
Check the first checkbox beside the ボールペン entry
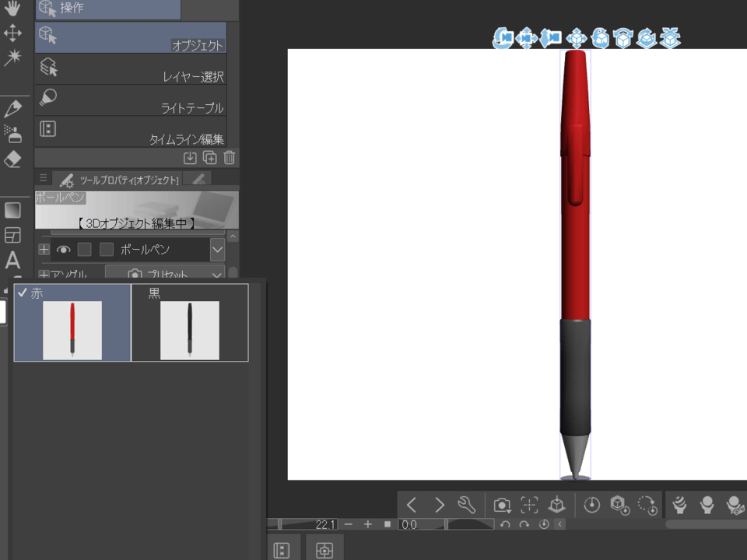[x=84, y=249]
